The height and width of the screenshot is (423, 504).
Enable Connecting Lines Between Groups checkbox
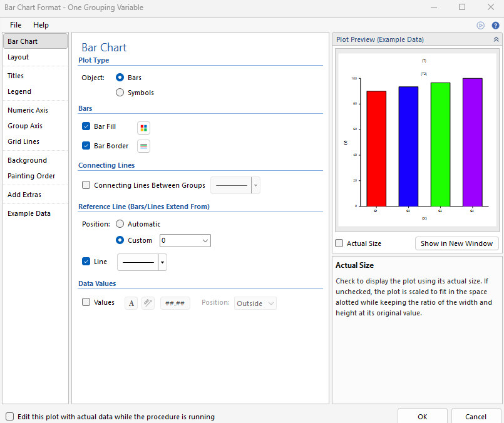tap(86, 185)
